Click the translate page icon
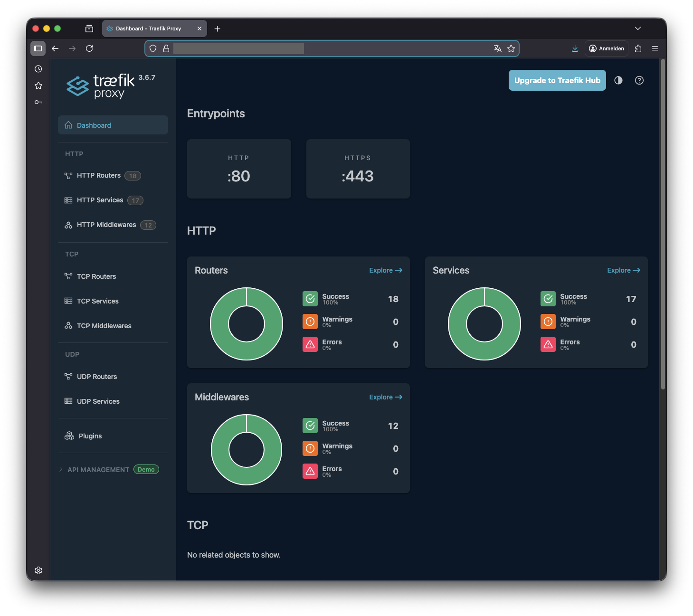 [x=497, y=48]
